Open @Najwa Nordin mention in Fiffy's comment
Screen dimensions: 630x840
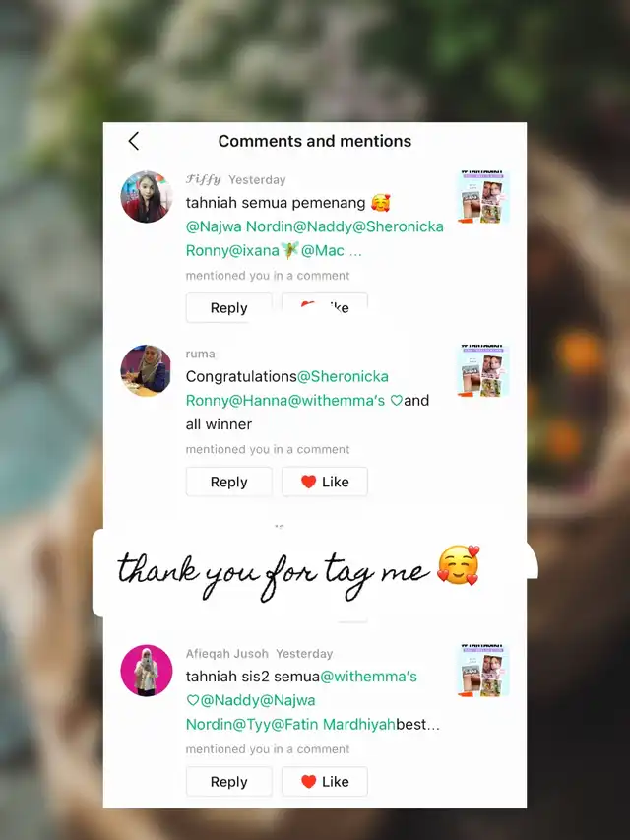pyautogui.click(x=239, y=226)
